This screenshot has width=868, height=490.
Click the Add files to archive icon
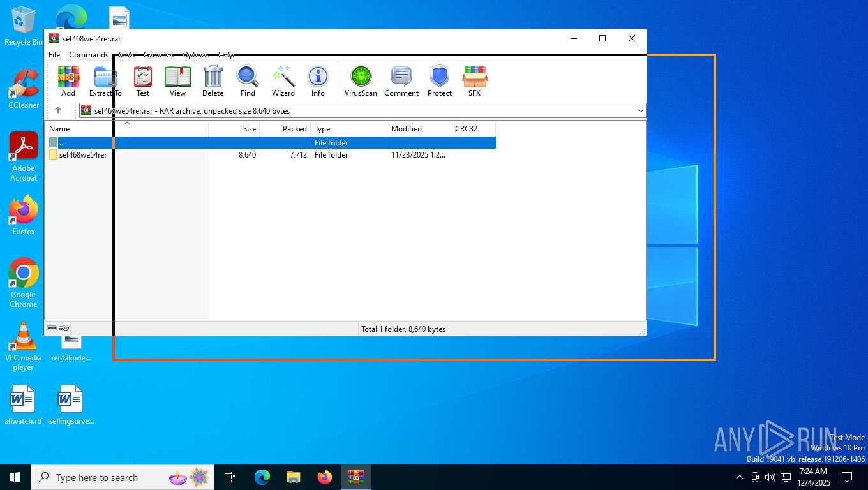coord(68,82)
